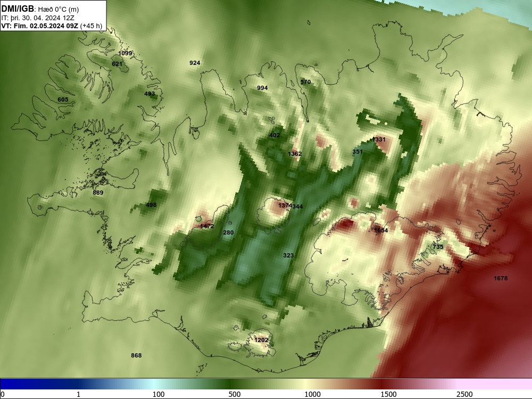Click the DMI/IGB title label
This screenshot has width=532, height=399.
(x=18, y=9)
